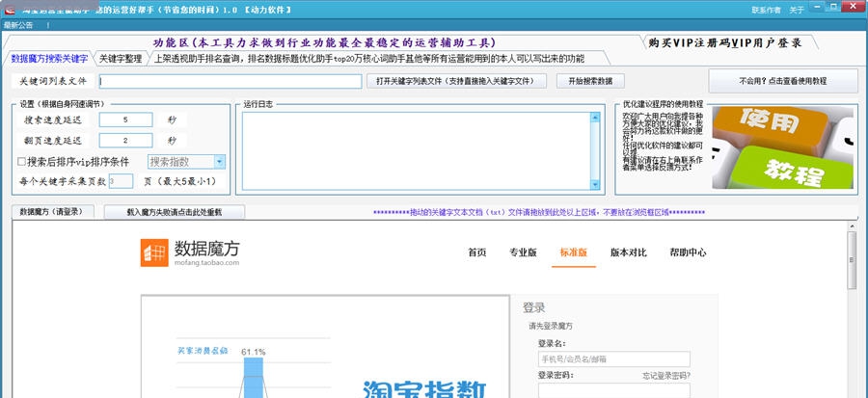Screen dimensions: 868x398
Task: Select the 数据魔方（请登录）tab
Action: tap(53, 212)
